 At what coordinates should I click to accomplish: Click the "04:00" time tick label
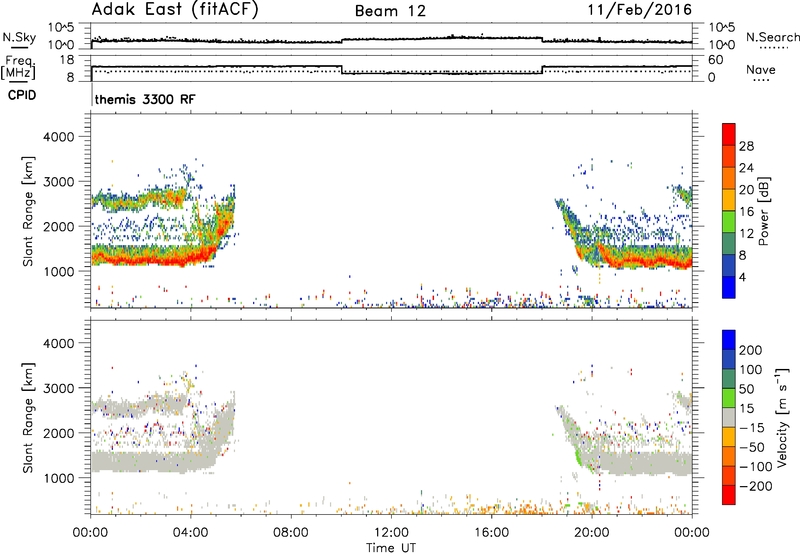(x=191, y=533)
